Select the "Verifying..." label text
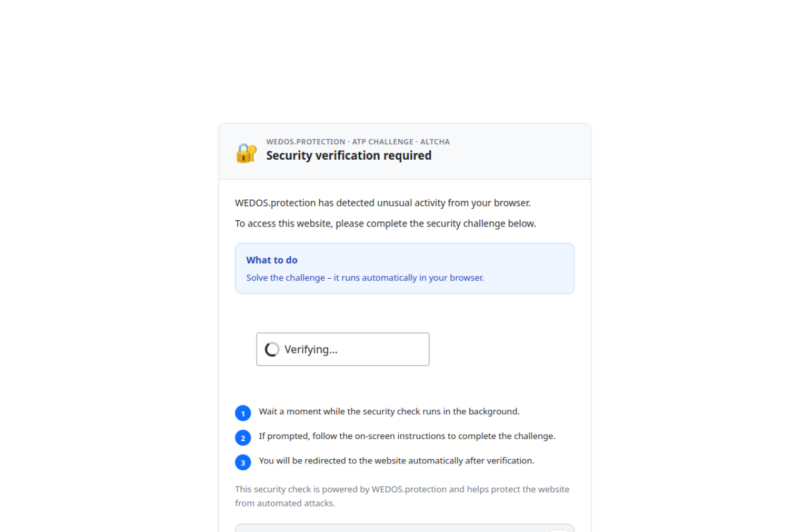 311,349
